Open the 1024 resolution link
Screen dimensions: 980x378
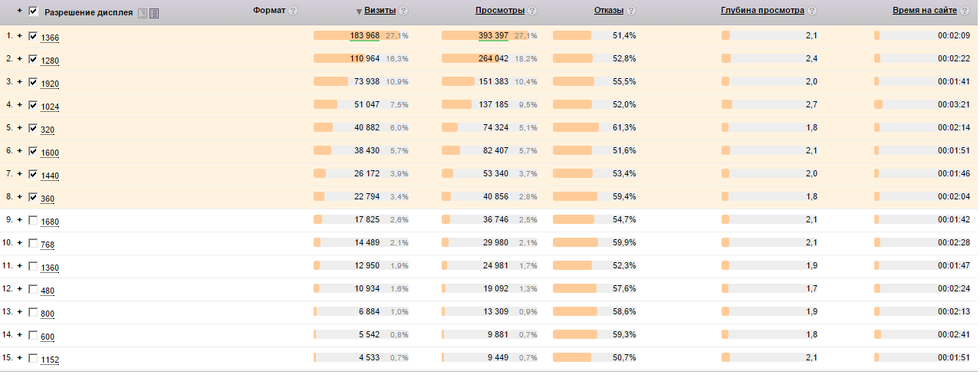tap(50, 107)
